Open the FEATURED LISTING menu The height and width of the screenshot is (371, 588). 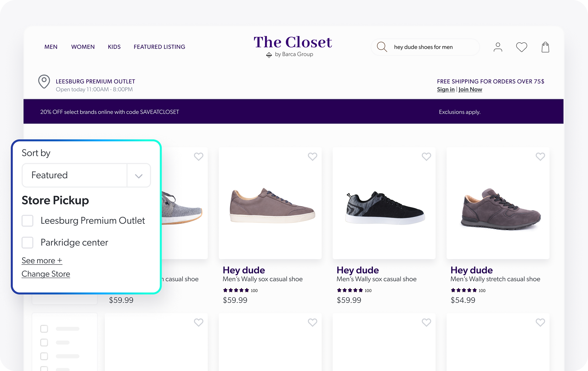159,47
